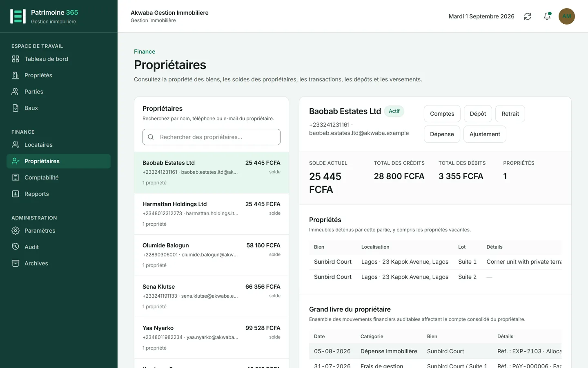
Task: Click the Dépense immobilière category cell
Action: tap(389, 351)
